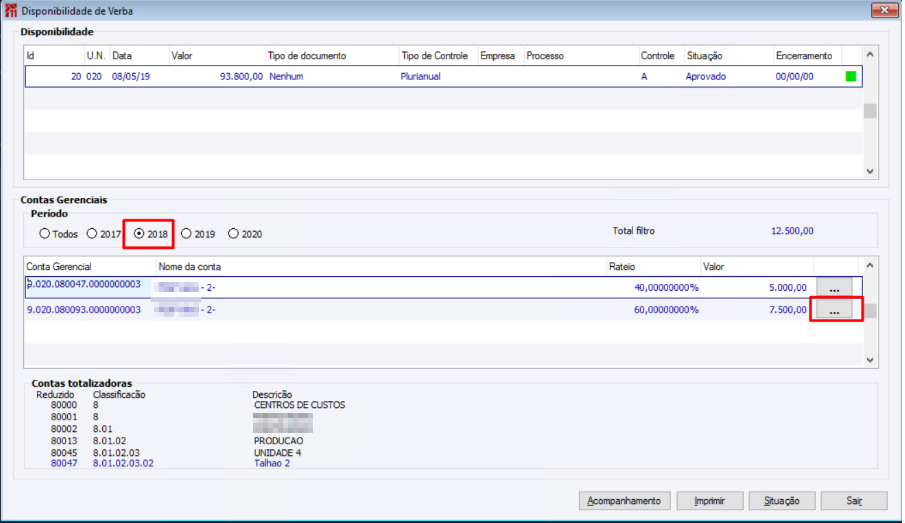Click the 00/00/00 encerramento cell
This screenshot has width=905, height=523.
pyautogui.click(x=795, y=76)
